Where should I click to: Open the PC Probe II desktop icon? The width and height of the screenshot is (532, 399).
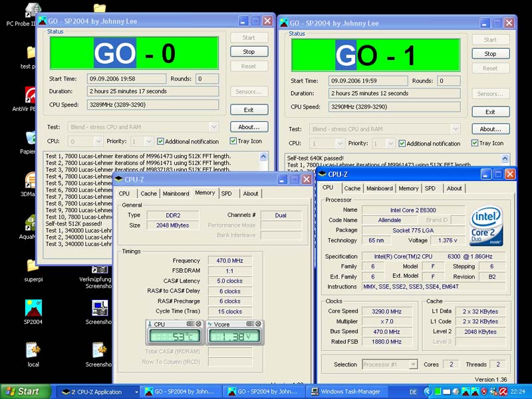(31, 10)
